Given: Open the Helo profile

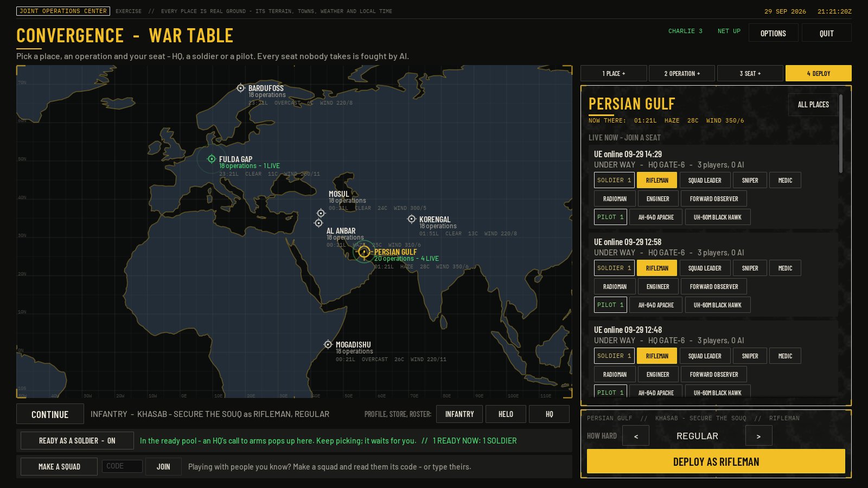Looking at the screenshot, I should coord(506,414).
